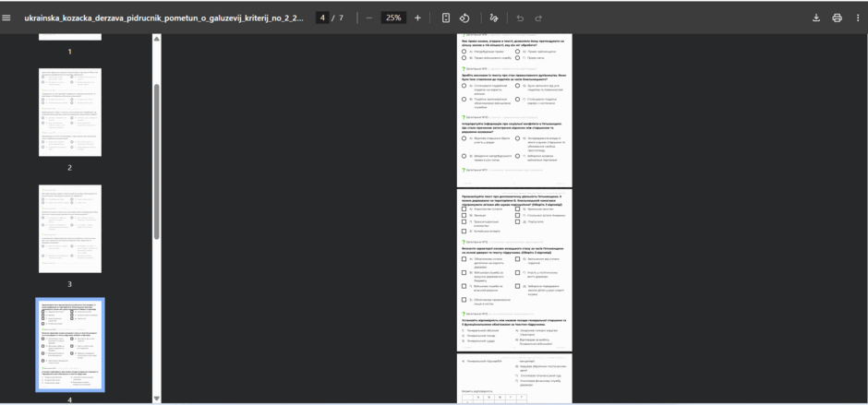Open page 3 thumbnail in sidebar
The height and width of the screenshot is (405, 868).
click(70, 229)
